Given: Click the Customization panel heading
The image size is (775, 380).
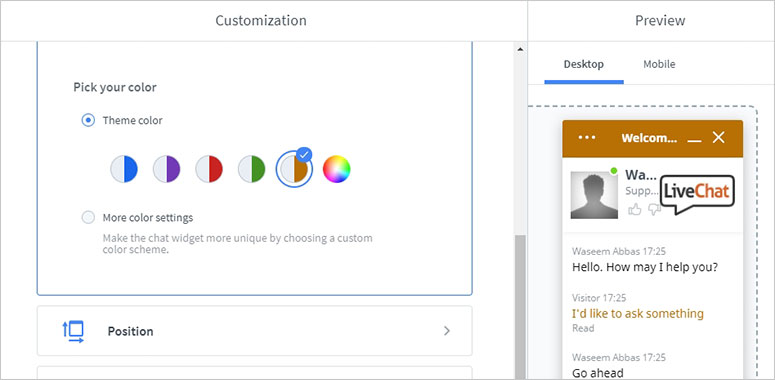Looking at the screenshot, I should (261, 20).
